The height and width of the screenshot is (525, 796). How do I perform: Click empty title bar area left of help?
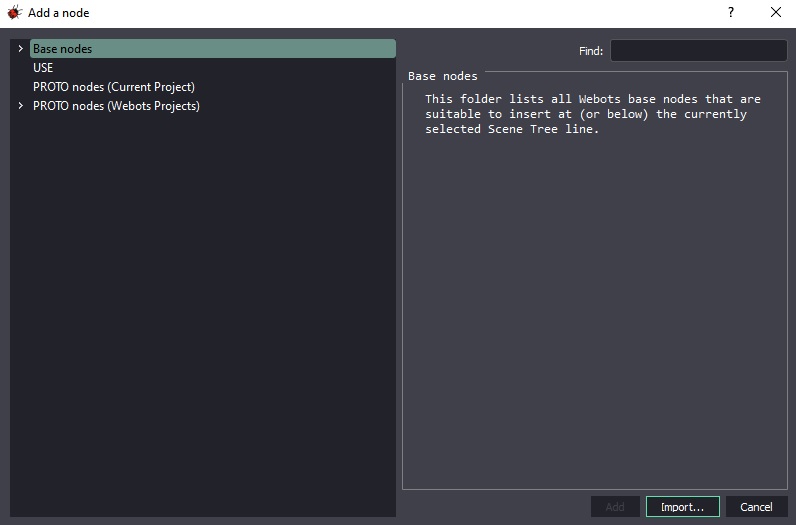click(400, 13)
